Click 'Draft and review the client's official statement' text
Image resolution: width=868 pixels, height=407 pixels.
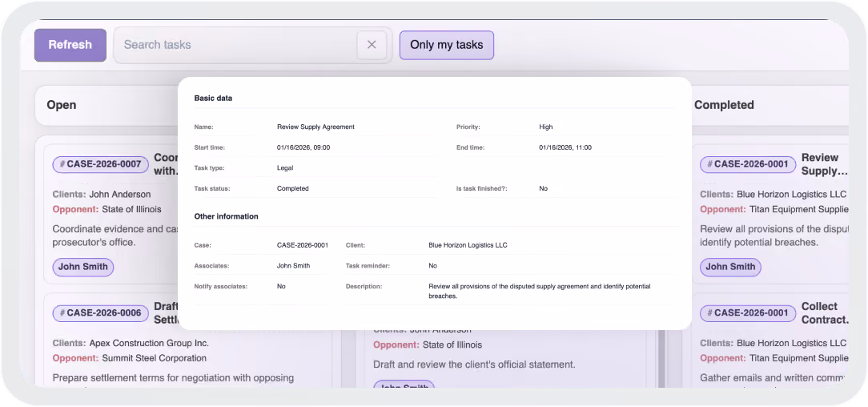(x=474, y=365)
